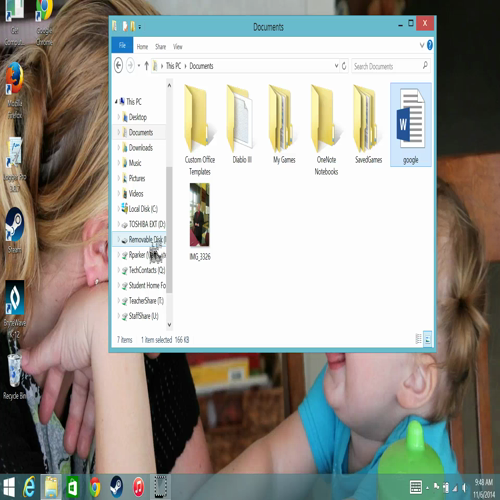Select Pictures in the navigation pane
The width and height of the screenshot is (500, 500).
tap(137, 178)
